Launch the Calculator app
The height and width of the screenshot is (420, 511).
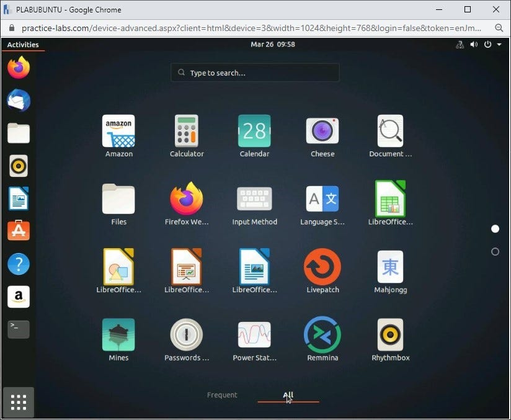pos(186,131)
